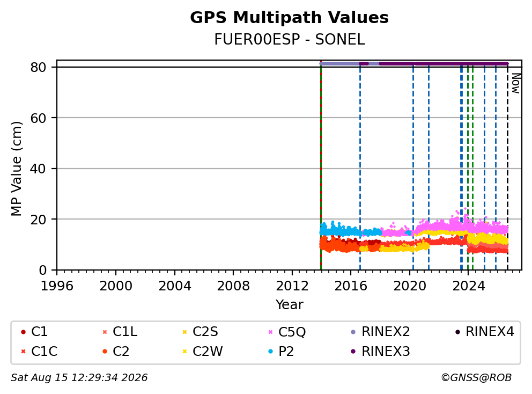
Task: Click the RINEX4 legend entry
Action: point(484,332)
